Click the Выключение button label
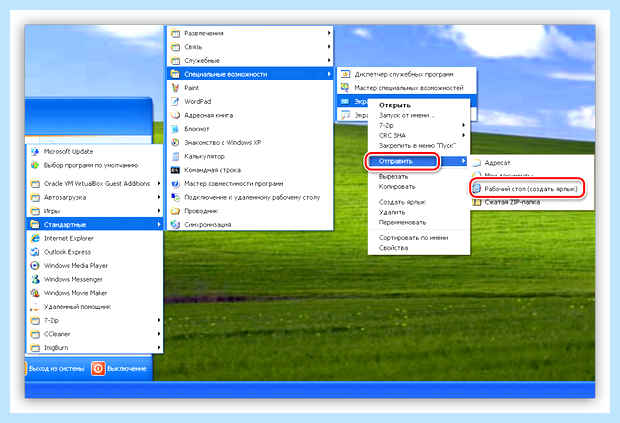Screen dimensions: 620x423 pyautogui.click(x=127, y=368)
